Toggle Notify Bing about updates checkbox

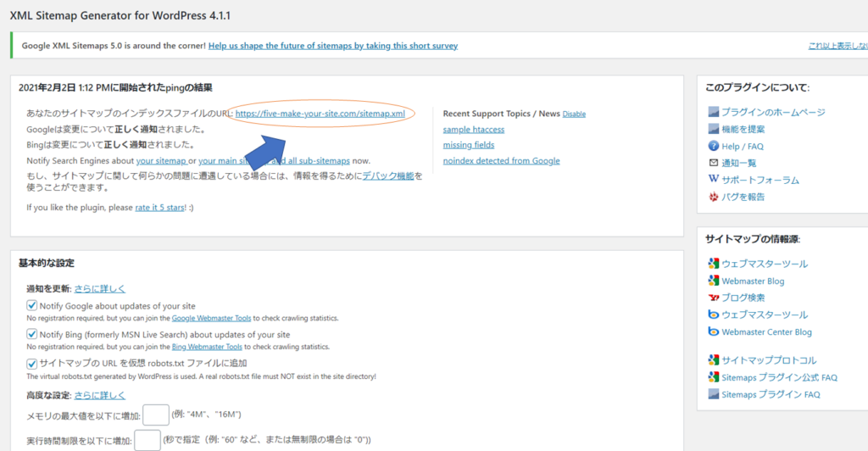point(31,334)
